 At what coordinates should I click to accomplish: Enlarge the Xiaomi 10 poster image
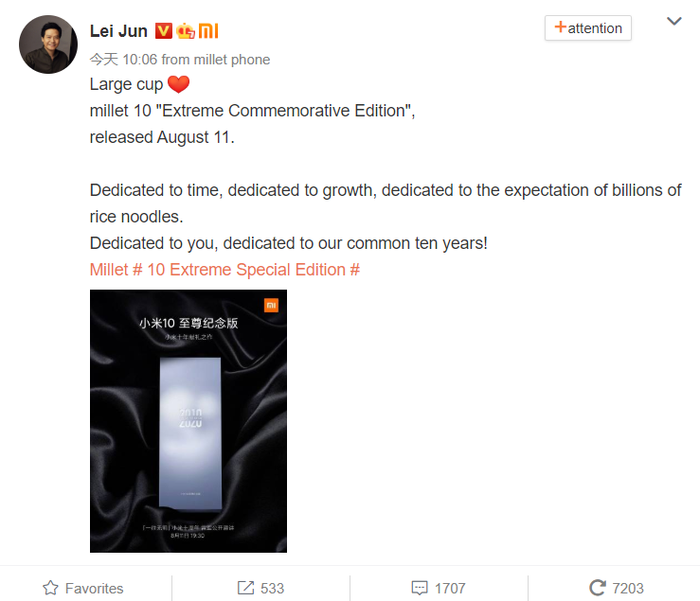188,421
